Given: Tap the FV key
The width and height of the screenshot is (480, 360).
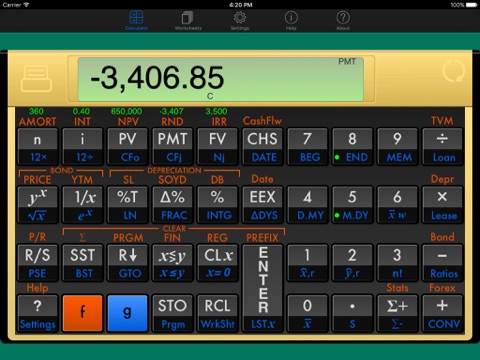Looking at the screenshot, I should [217, 146].
